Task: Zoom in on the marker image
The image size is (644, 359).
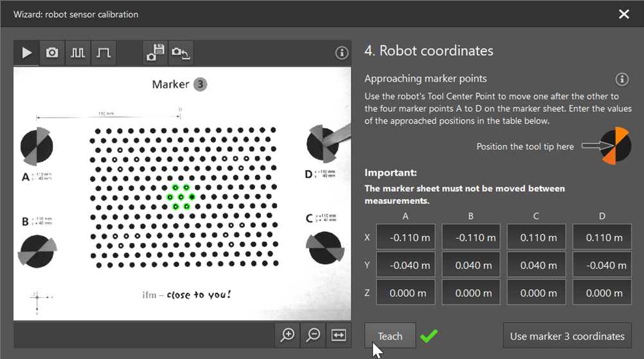Action: click(x=287, y=335)
